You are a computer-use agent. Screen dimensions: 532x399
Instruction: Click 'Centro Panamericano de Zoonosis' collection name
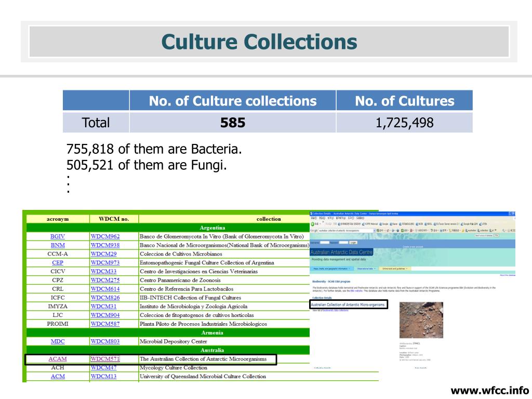pos(180,280)
